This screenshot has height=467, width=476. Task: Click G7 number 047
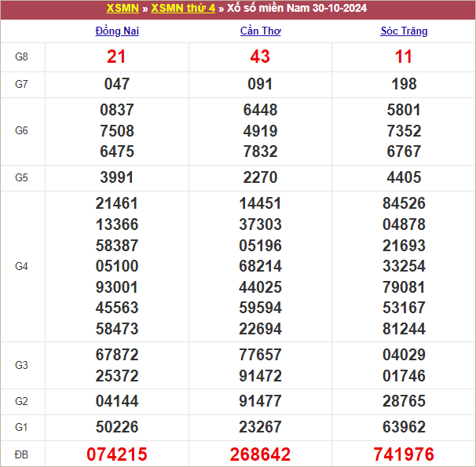point(117,84)
